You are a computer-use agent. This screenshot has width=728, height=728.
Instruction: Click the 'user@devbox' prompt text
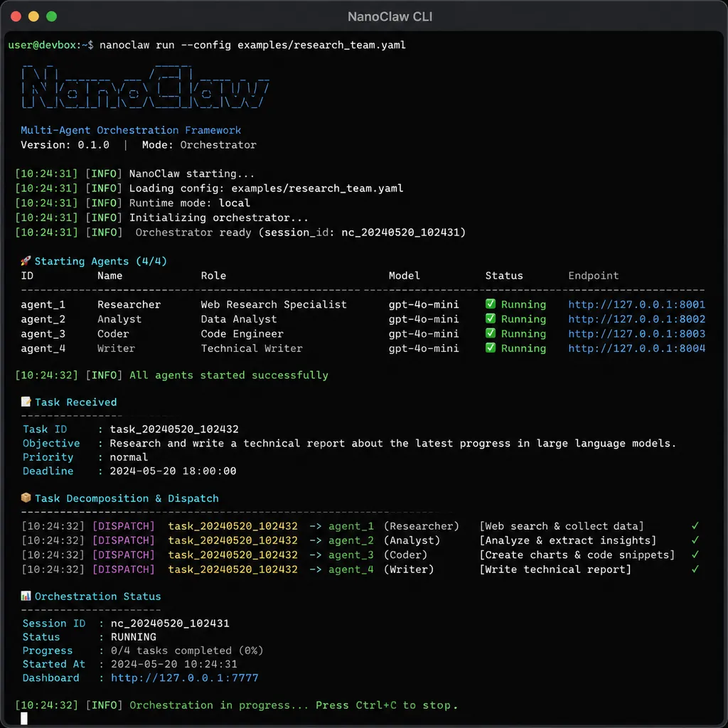[42, 45]
